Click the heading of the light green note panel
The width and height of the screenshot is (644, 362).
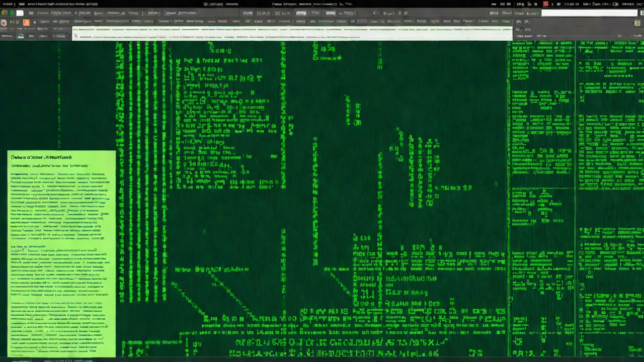[x=41, y=157]
